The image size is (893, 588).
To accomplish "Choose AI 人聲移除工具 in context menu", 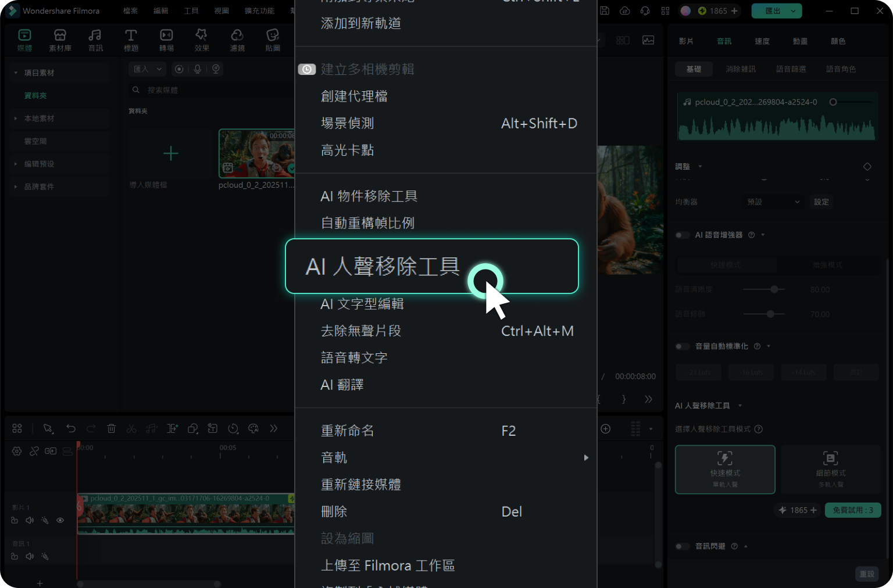I will [x=432, y=266].
